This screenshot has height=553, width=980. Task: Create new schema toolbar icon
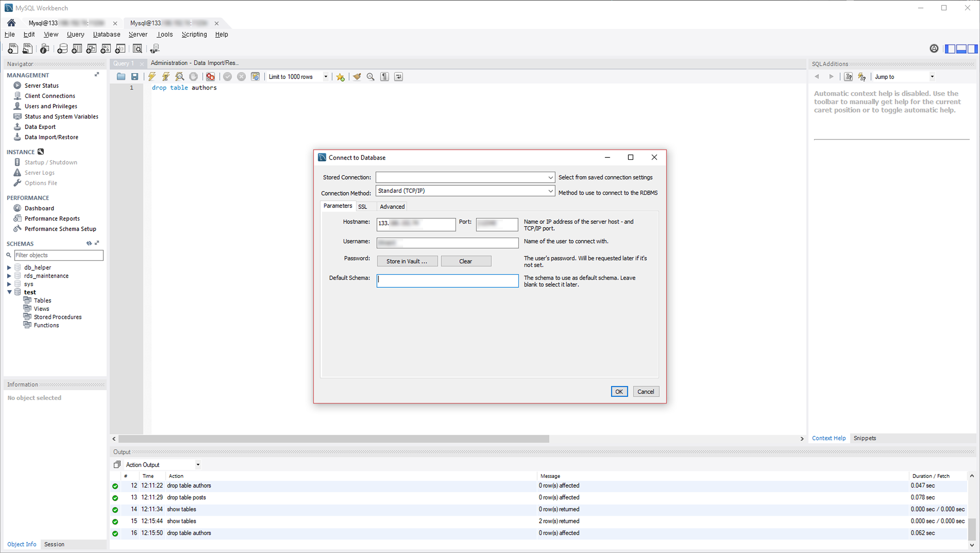click(x=62, y=48)
